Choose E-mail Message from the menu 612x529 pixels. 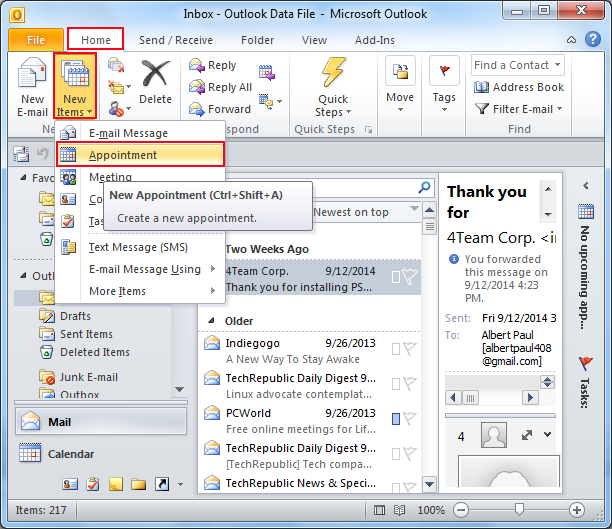tap(141, 133)
